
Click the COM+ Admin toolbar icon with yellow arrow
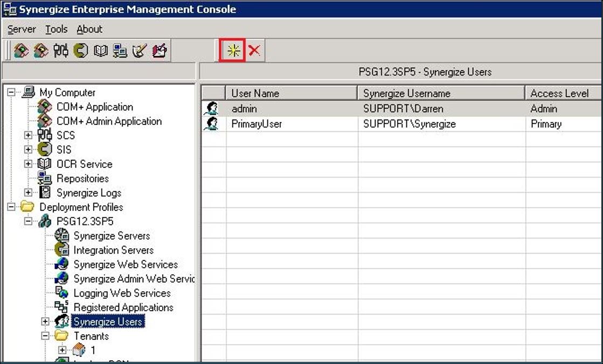pyautogui.click(x=41, y=51)
